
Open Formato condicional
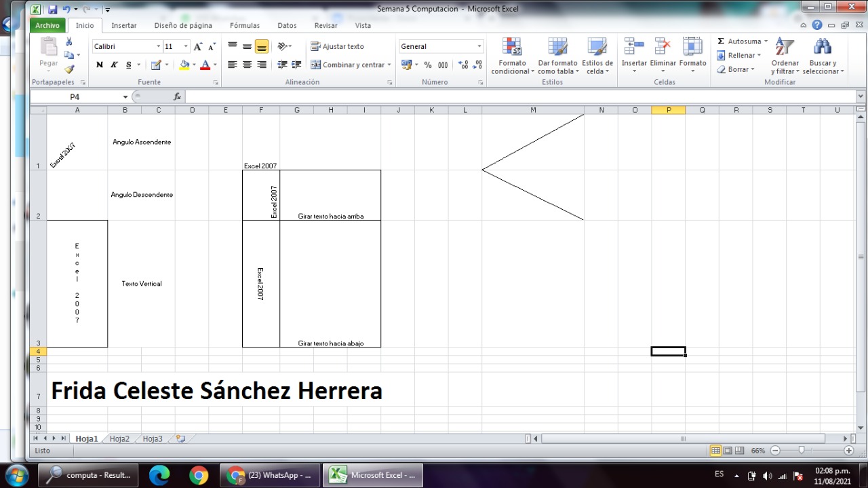[x=513, y=56]
